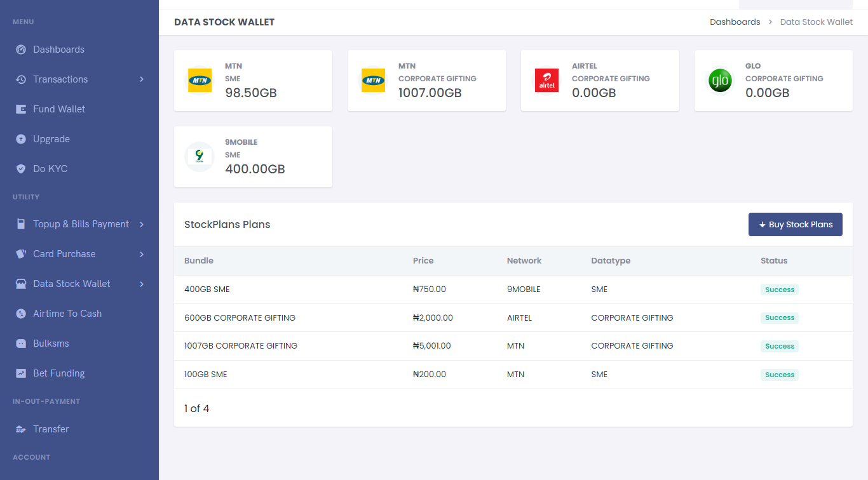Viewport: 868px width, 480px height.
Task: Click the Transfer bank icon
Action: [21, 429]
